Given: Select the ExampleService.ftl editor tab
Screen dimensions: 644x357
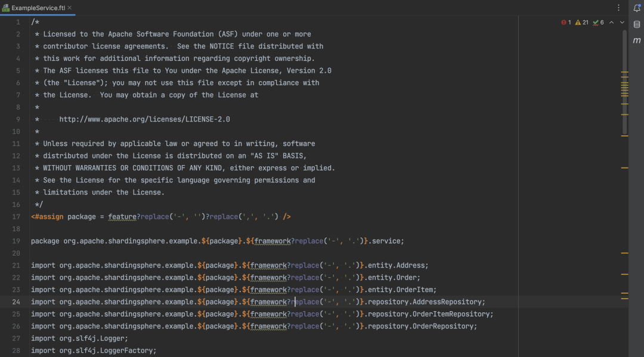Looking at the screenshot, I should point(38,8).
